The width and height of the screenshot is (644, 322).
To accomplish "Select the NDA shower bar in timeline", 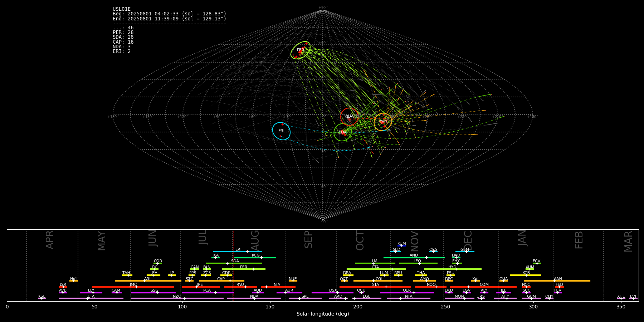I will coord(254,298).
